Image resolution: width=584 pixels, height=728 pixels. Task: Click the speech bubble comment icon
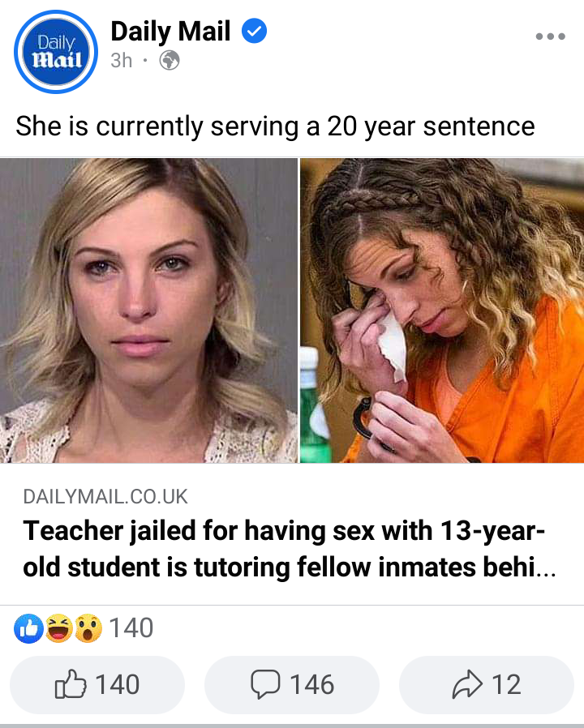tap(265, 684)
